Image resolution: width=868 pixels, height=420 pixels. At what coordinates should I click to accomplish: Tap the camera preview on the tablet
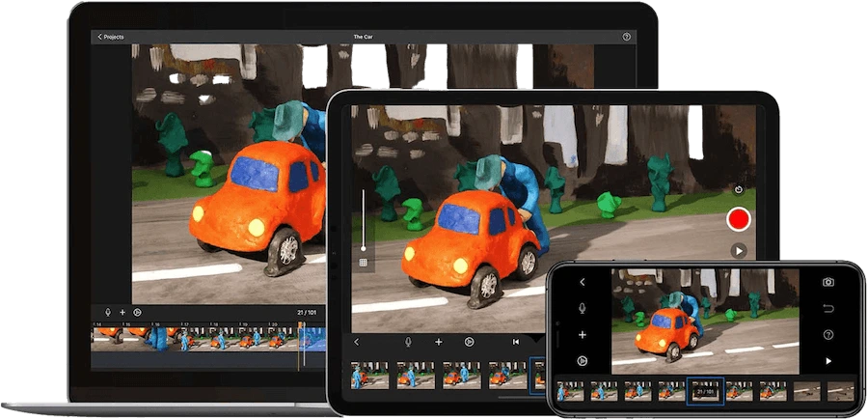pyautogui.click(x=554, y=219)
